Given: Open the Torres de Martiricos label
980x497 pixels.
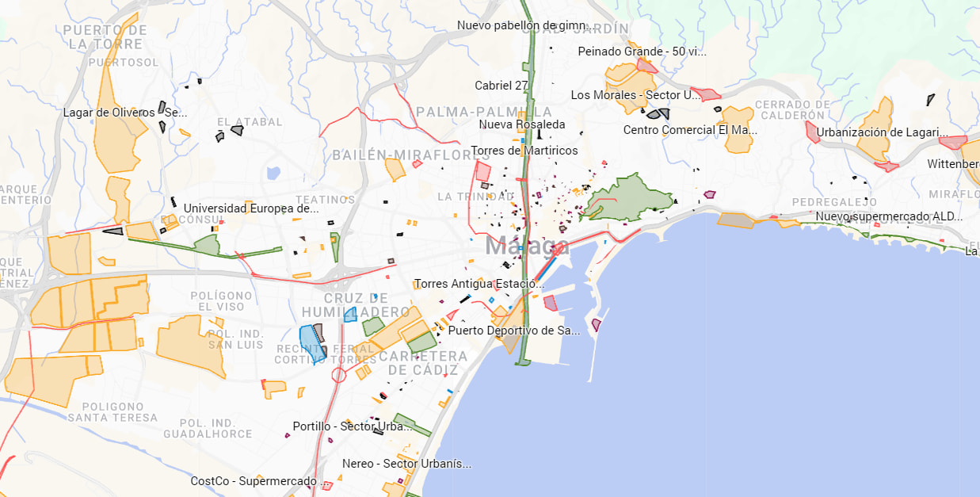Looking at the screenshot, I should pyautogui.click(x=524, y=151).
